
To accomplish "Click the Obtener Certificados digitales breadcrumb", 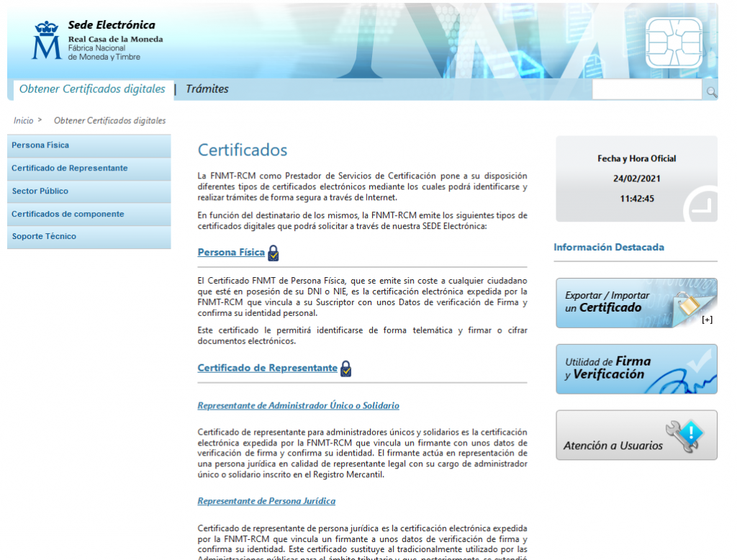I will pos(110,121).
